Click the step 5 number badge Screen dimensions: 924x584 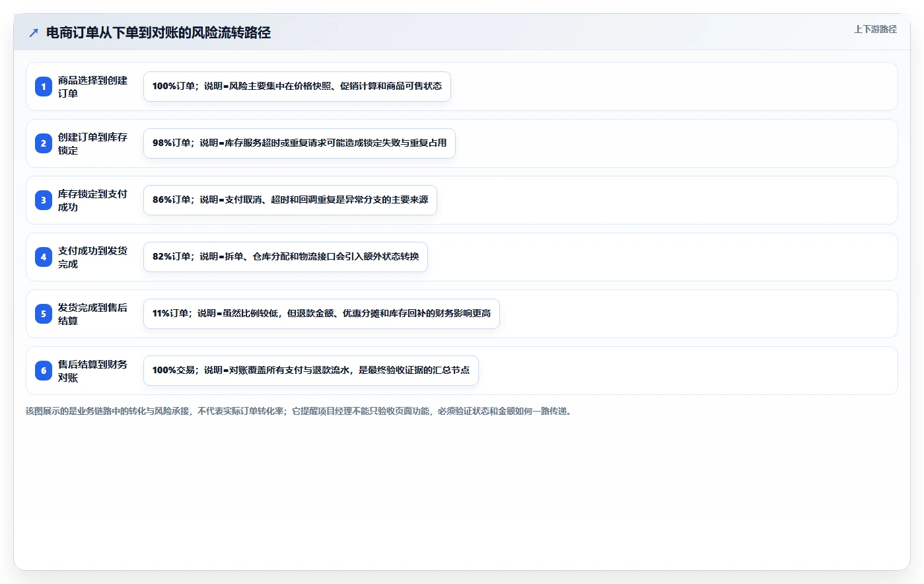pyautogui.click(x=44, y=314)
